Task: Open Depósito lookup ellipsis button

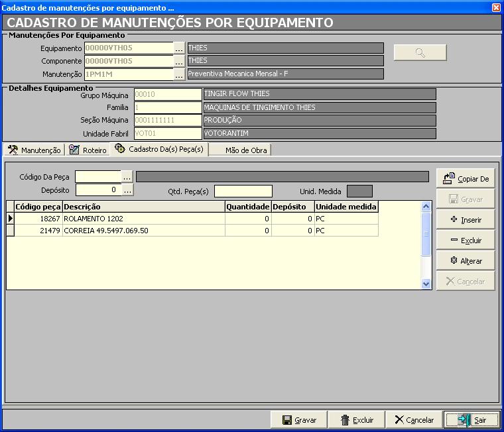Action: pos(127,190)
